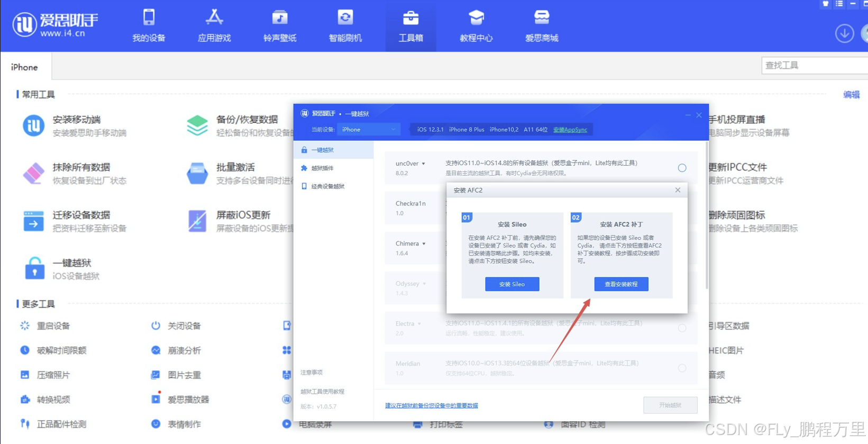Screen dimensions: 868x444
Task: Open 批量激活 tool
Action: tap(239, 174)
